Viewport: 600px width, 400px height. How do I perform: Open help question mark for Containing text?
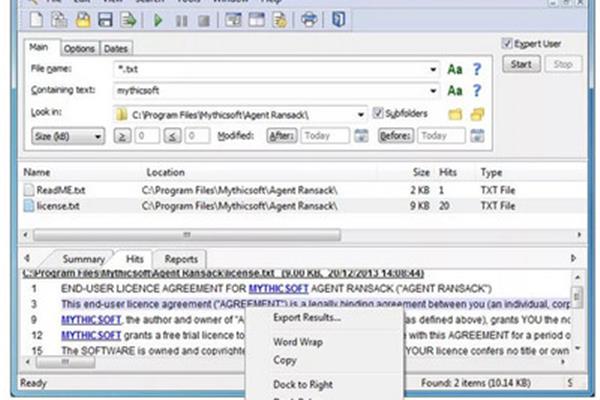476,91
